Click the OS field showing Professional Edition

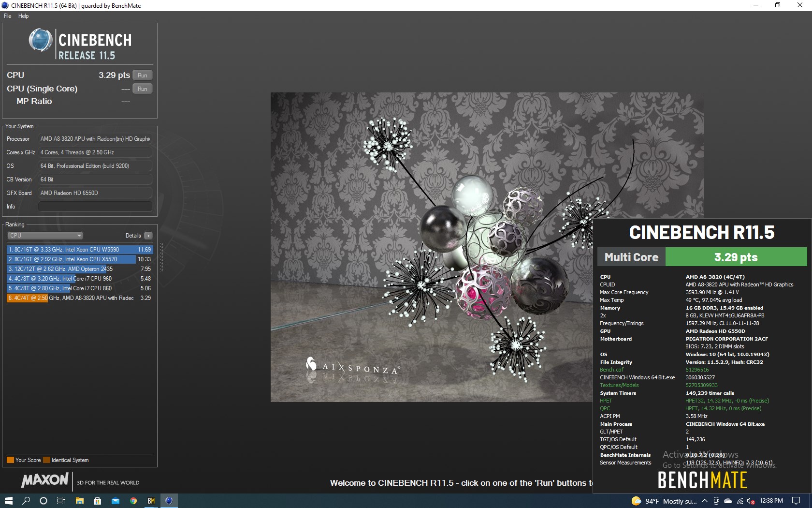coord(95,166)
